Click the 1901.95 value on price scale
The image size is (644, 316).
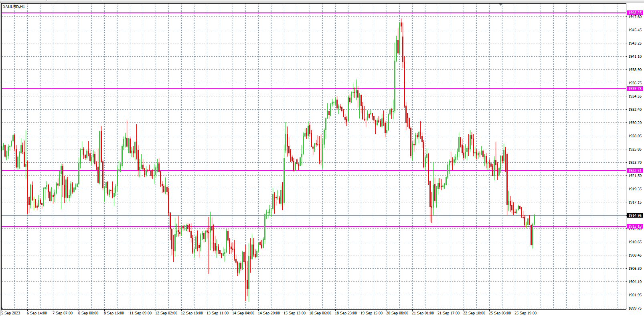[635, 295]
